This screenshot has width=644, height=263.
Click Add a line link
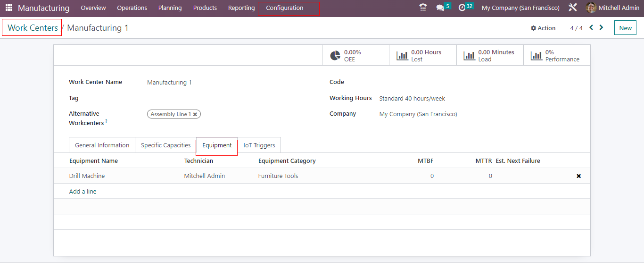click(x=83, y=192)
